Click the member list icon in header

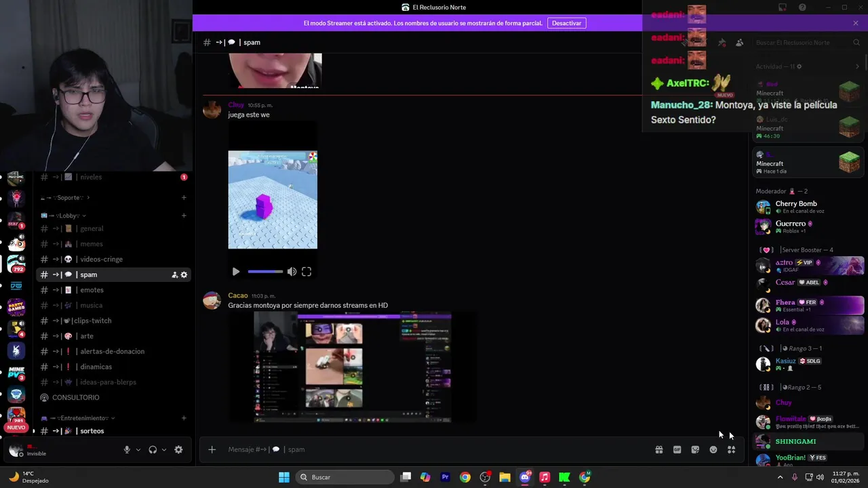tap(739, 43)
